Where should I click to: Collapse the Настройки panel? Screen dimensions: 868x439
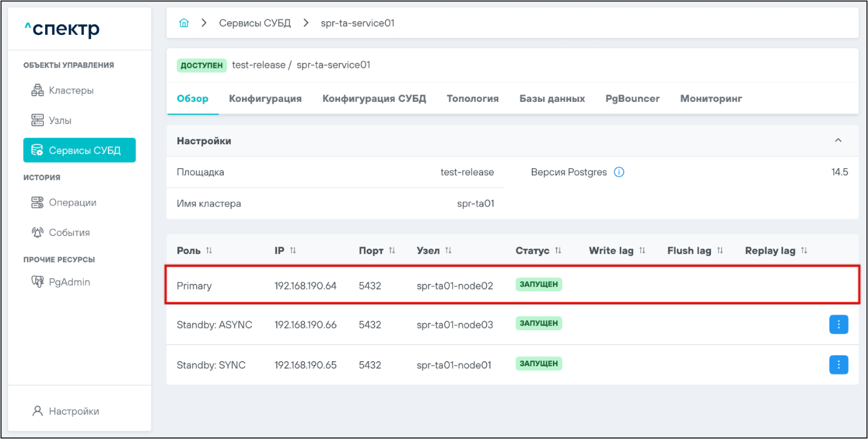(x=838, y=141)
